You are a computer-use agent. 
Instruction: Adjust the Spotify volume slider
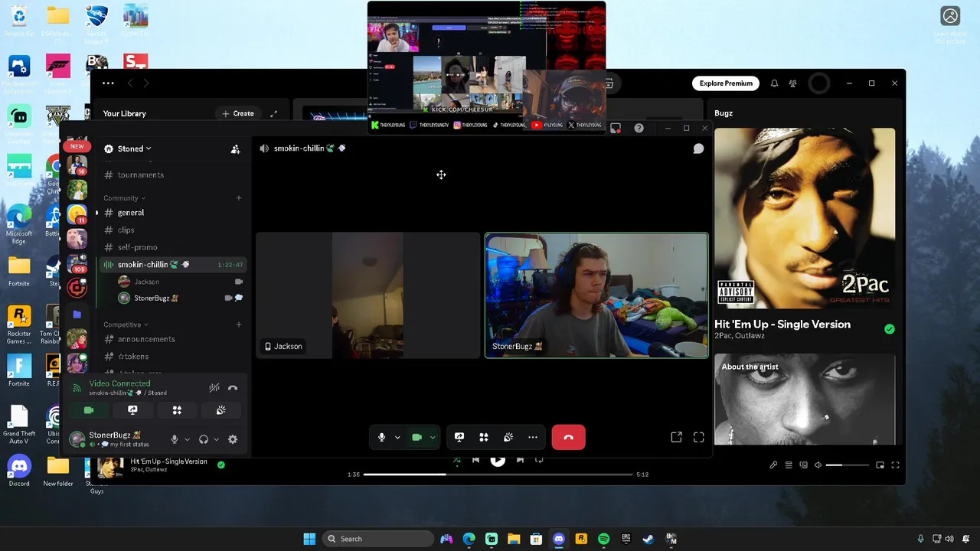click(848, 465)
